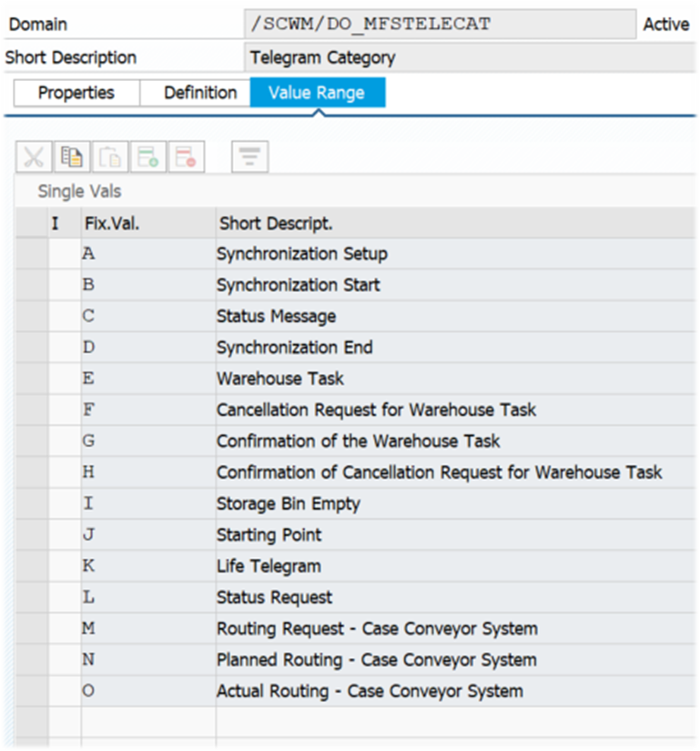Click the row selector for Status Message row
This screenshot has height=751, width=700.
pyautogui.click(x=32, y=316)
